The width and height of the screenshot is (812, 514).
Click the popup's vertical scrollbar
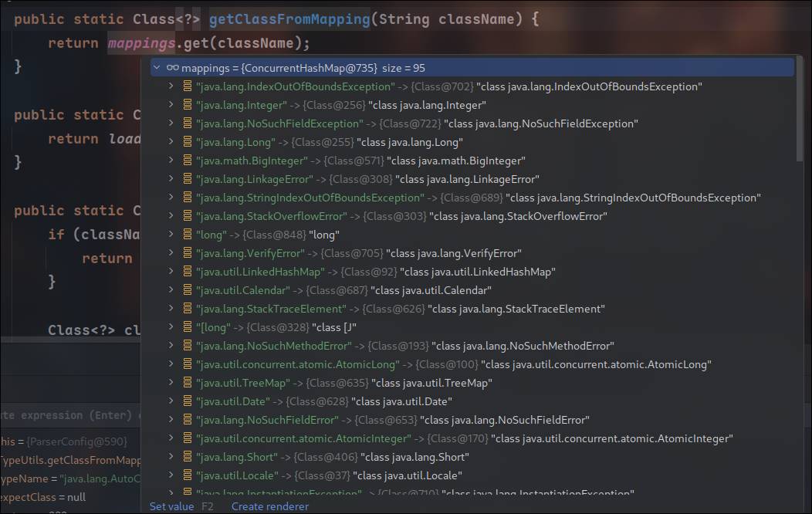click(800, 116)
